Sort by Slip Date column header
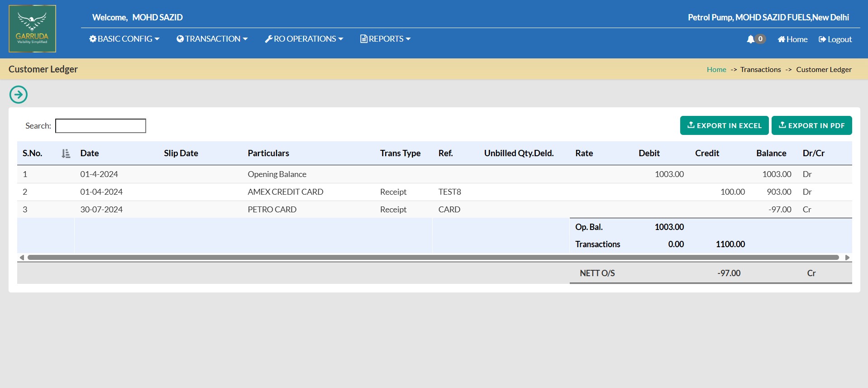This screenshot has height=388, width=868. (181, 153)
